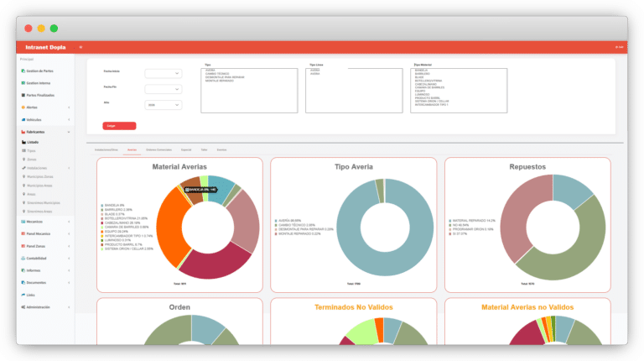Click the Salir link in the header
The width and height of the screenshot is (644, 361).
coord(620,47)
